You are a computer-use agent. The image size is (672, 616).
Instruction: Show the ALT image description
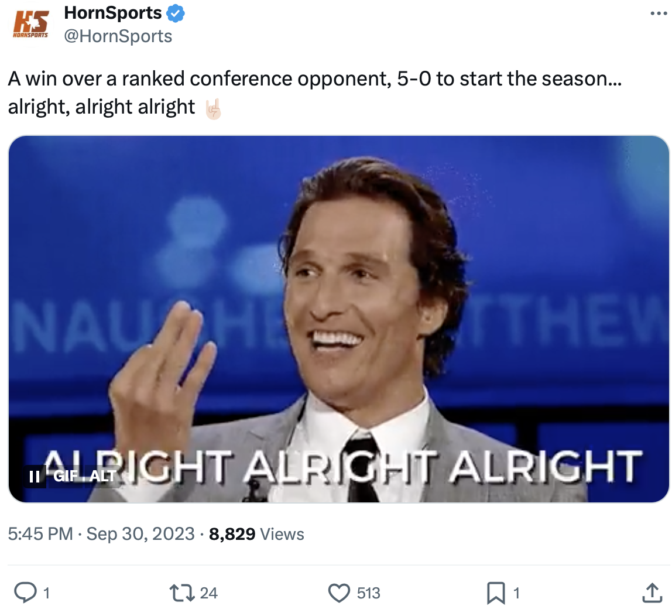coord(102,475)
